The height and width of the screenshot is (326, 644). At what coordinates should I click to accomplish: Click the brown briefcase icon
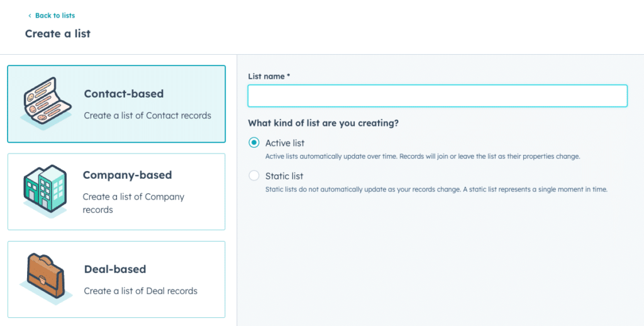pos(46,279)
